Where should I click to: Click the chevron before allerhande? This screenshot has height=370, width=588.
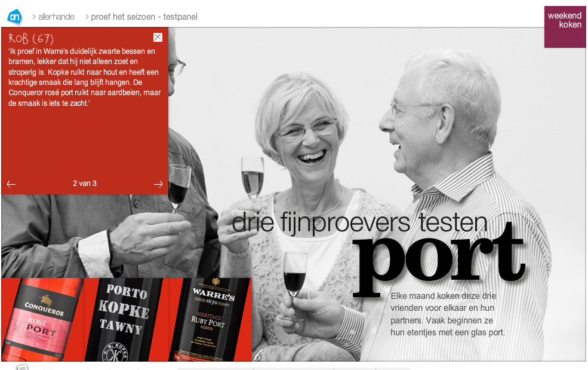point(34,17)
